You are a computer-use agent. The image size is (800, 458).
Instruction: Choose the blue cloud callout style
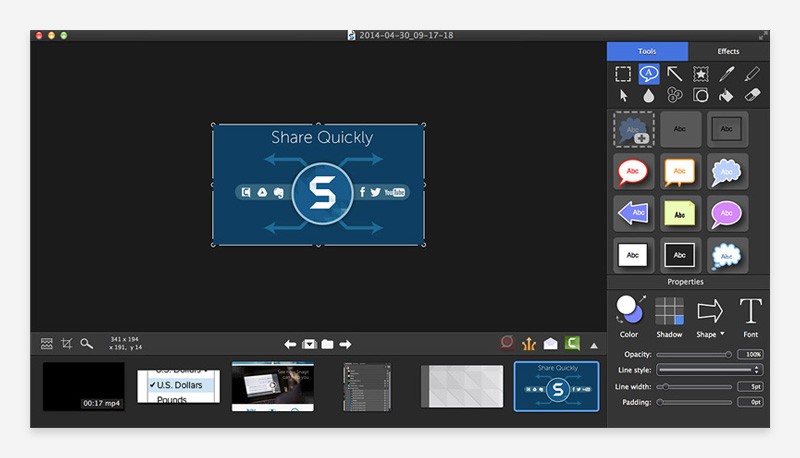(x=727, y=171)
